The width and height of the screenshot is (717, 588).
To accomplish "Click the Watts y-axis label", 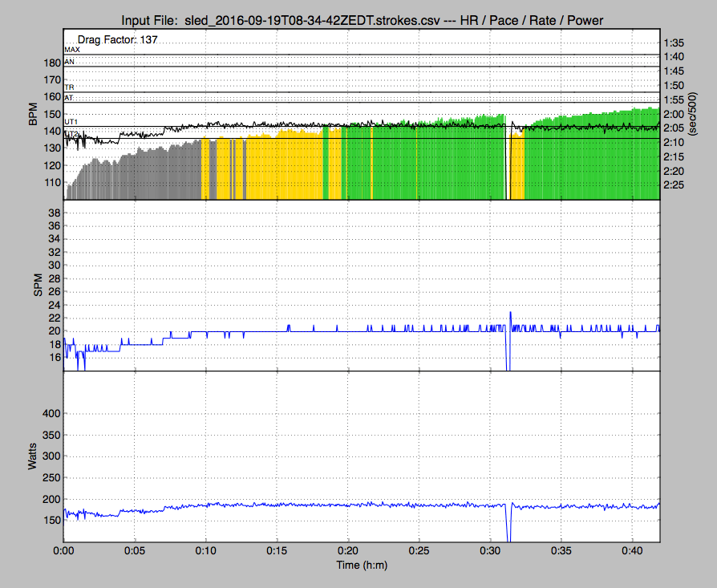I will [x=33, y=458].
